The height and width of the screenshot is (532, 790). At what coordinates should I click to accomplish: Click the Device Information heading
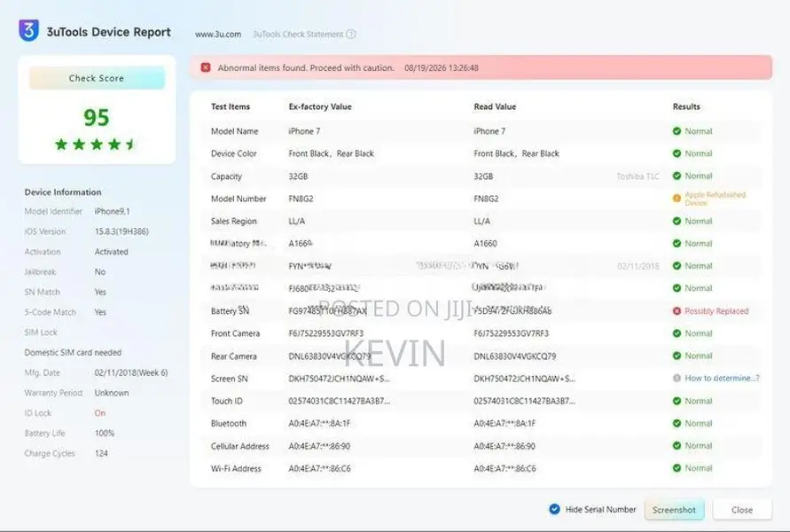pos(63,192)
